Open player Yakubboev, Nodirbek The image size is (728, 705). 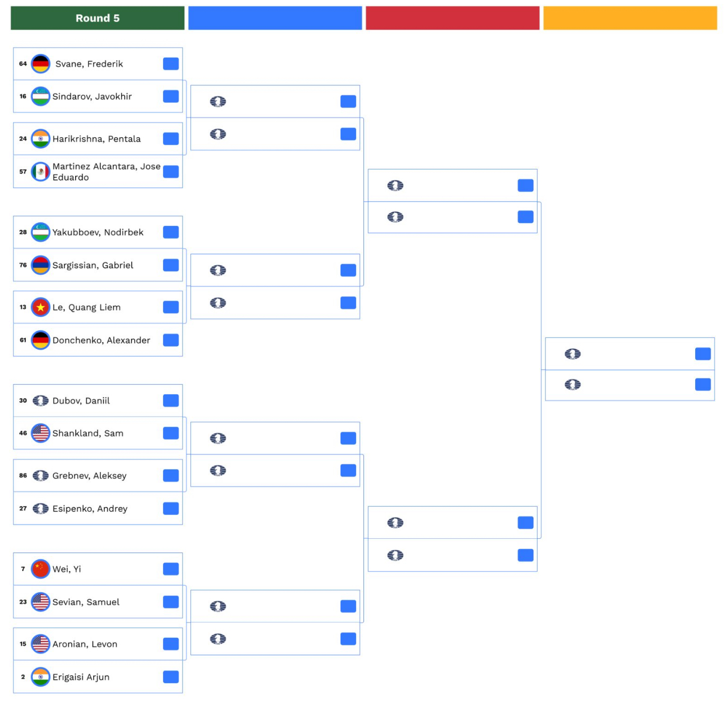point(98,232)
